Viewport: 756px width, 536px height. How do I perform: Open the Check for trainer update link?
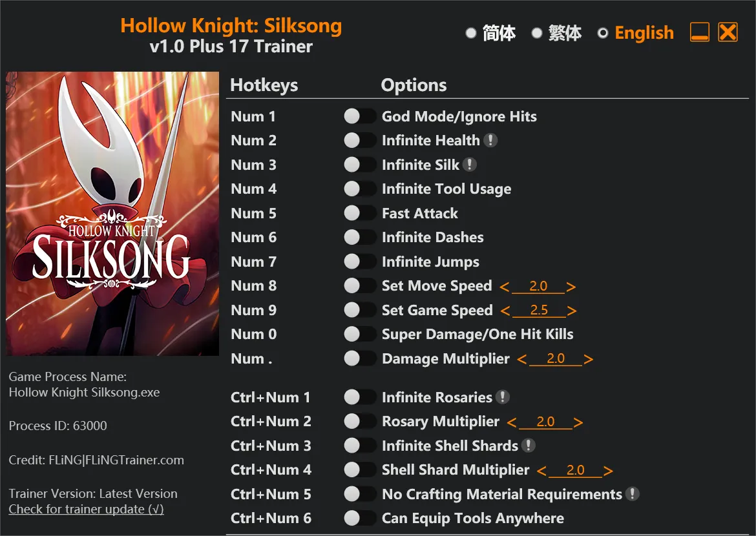point(86,510)
